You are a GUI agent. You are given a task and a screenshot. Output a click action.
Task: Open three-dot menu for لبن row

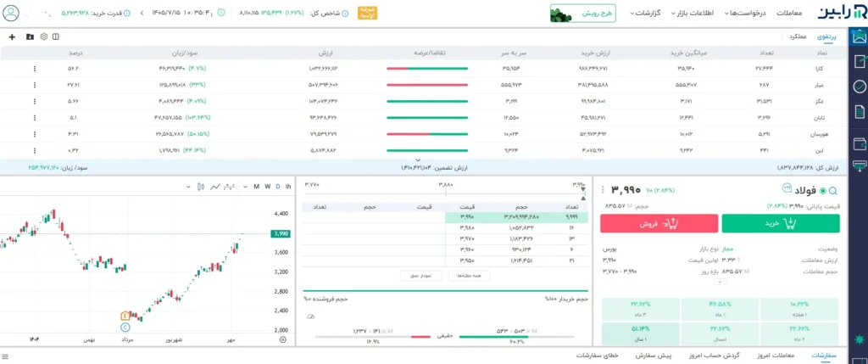point(34,150)
